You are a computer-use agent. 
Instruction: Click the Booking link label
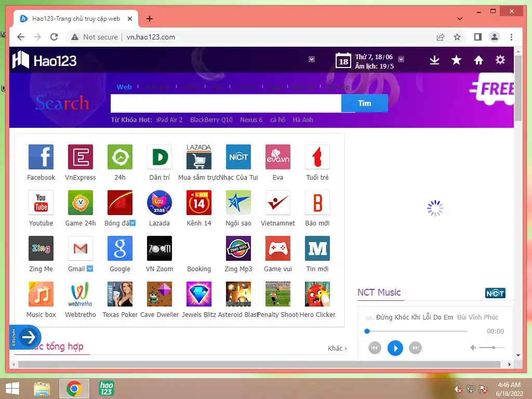coord(199,269)
